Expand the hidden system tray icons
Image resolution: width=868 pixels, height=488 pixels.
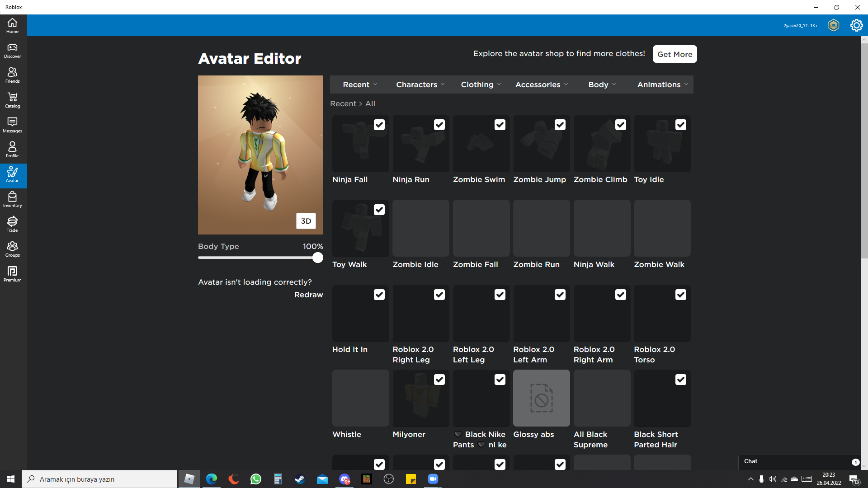[751, 479]
